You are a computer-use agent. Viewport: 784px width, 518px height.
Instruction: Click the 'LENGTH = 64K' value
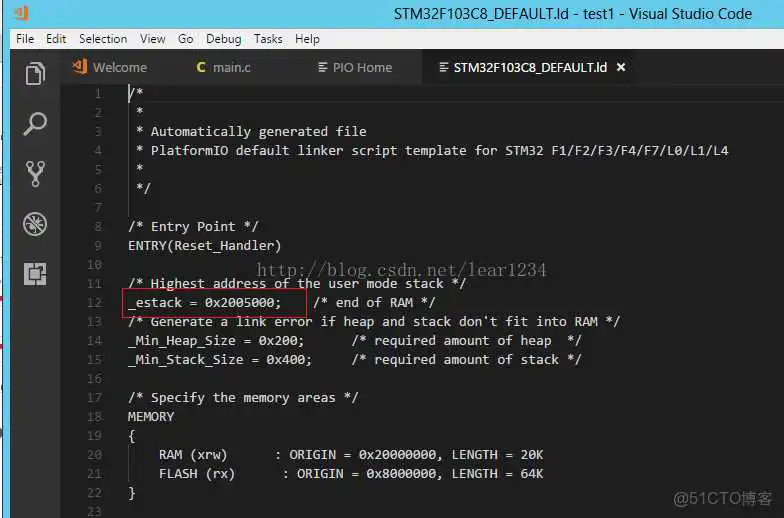click(497, 474)
